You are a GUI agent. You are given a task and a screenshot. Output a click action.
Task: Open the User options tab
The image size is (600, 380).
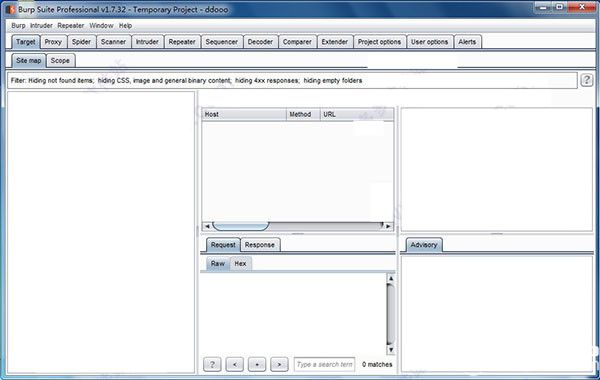pos(430,42)
